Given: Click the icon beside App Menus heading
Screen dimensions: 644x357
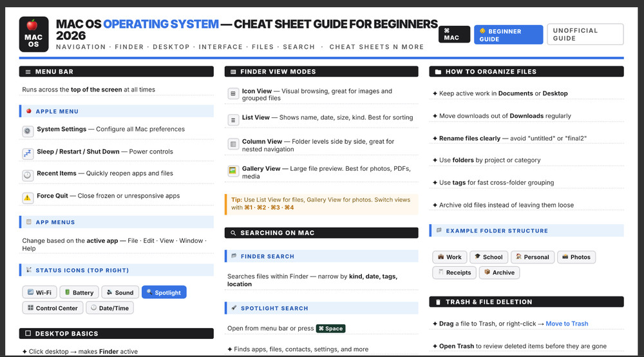Looking at the screenshot, I should pos(29,222).
